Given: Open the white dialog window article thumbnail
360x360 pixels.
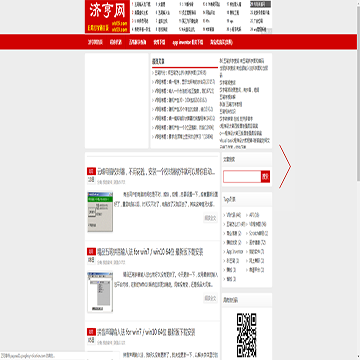Looking at the screenshot, I should pos(100,292).
